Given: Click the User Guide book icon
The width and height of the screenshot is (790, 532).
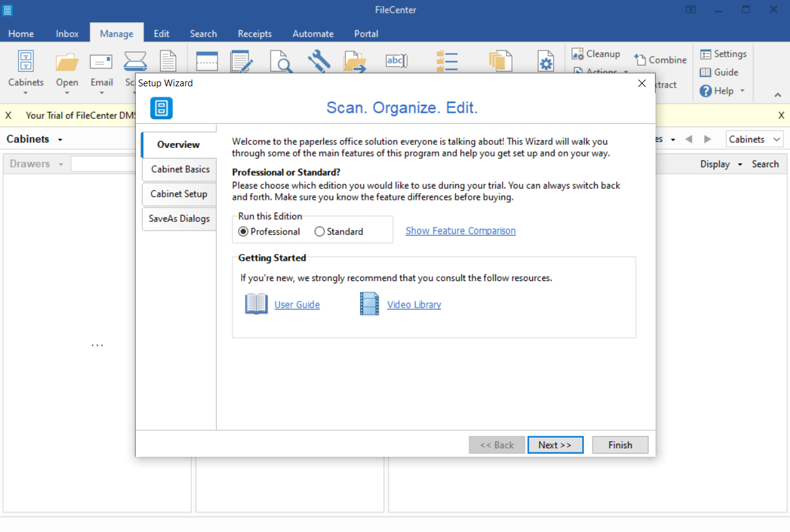Looking at the screenshot, I should (257, 305).
